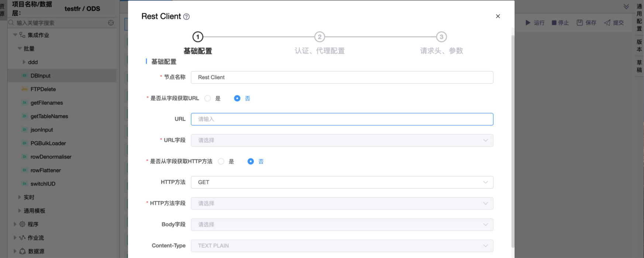Click into the URL input field
644x258 pixels.
[x=341, y=119]
